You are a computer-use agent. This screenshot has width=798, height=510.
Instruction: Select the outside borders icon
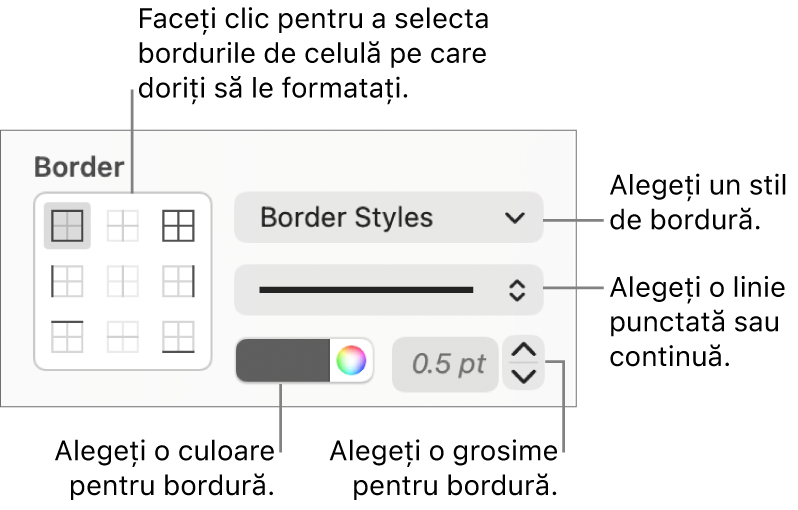click(x=67, y=225)
